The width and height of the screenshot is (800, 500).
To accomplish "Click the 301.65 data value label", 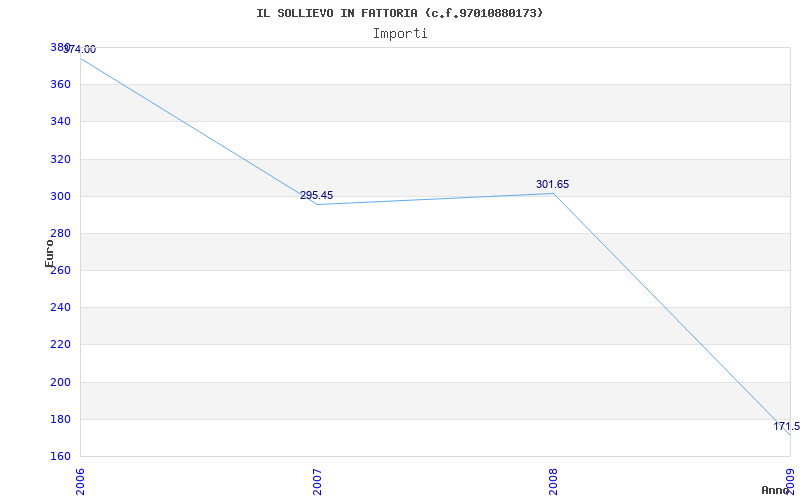I will [552, 184].
